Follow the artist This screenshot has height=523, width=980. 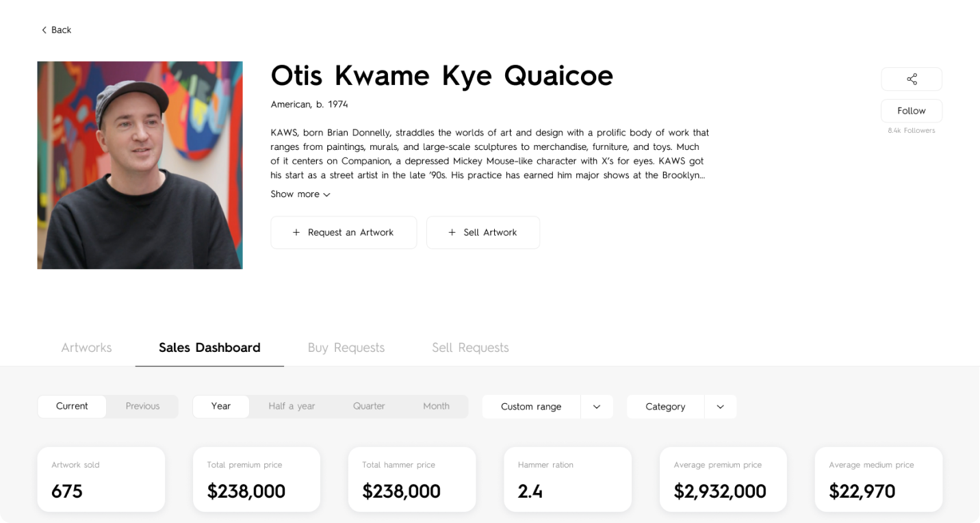[912, 111]
